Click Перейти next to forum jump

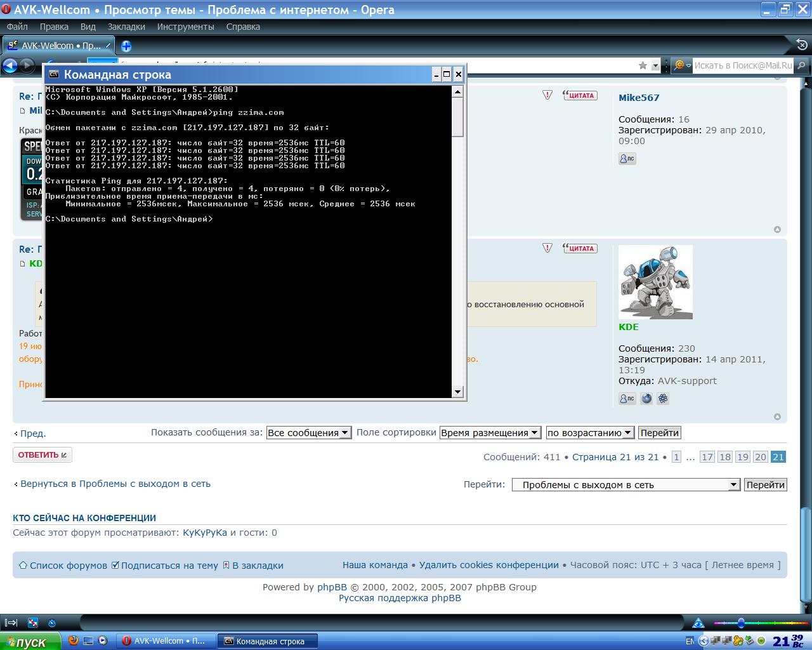coord(765,485)
